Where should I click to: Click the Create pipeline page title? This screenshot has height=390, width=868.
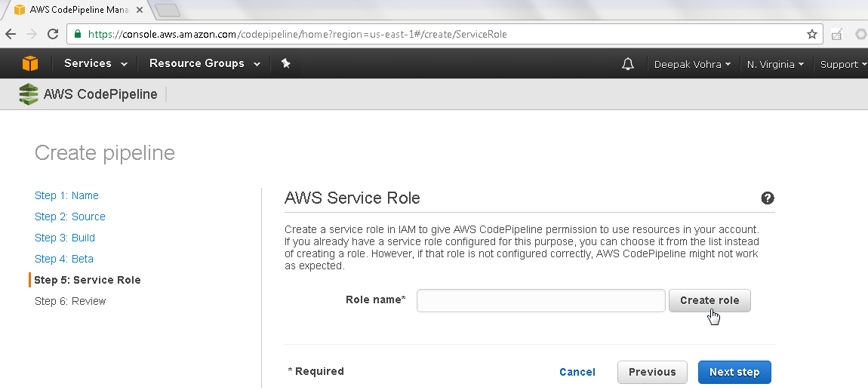click(105, 152)
